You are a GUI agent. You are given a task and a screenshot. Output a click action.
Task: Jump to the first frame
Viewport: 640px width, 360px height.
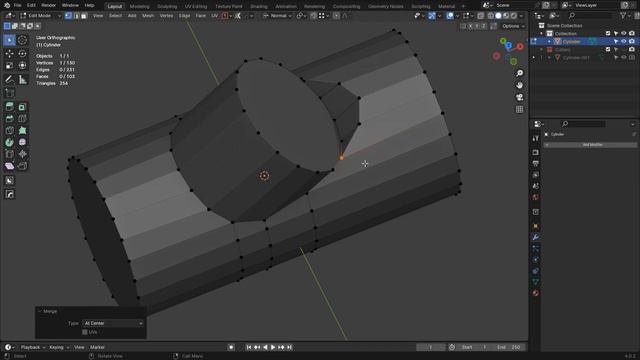coord(249,347)
